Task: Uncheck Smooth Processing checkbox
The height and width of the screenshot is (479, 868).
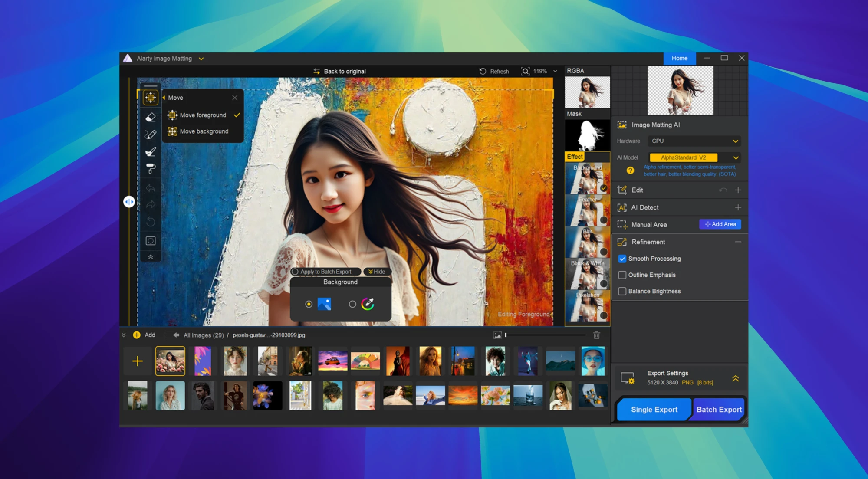Action: (x=622, y=259)
